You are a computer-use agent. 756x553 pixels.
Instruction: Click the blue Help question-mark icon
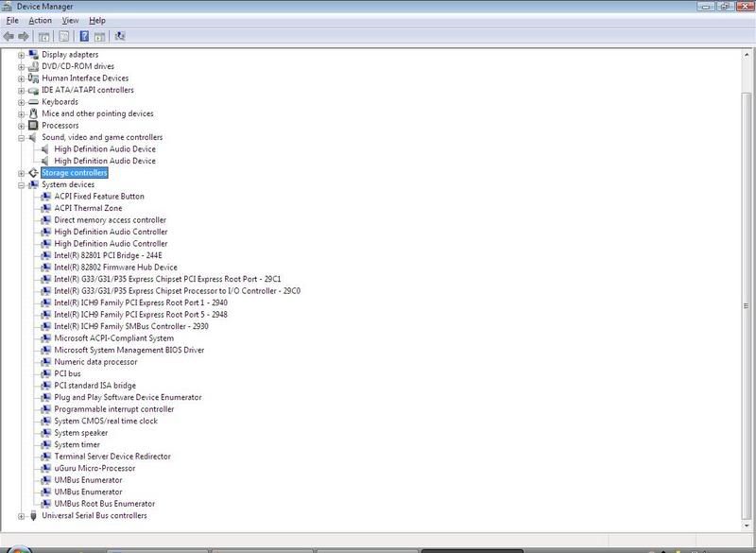[84, 36]
